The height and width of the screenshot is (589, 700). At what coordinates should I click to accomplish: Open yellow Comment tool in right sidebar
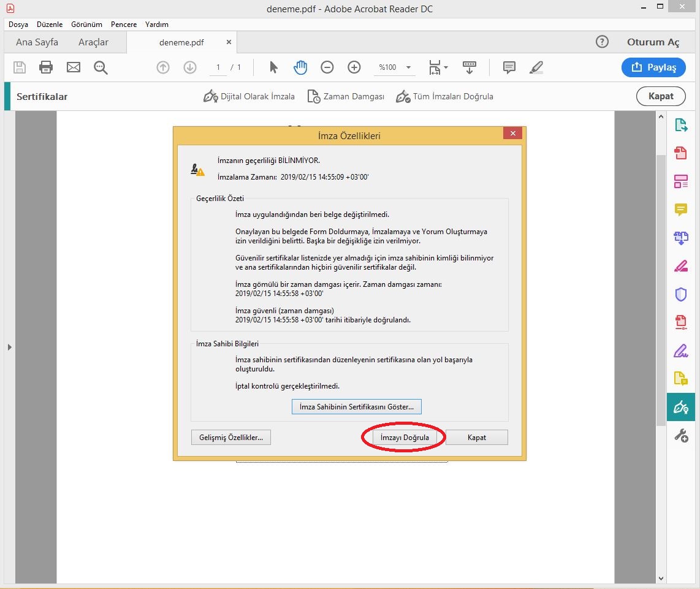[x=681, y=210]
